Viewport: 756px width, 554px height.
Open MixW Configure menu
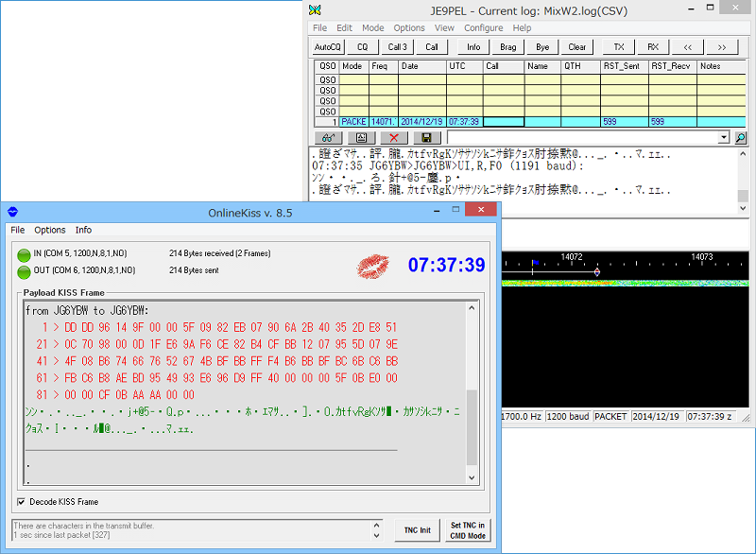coord(484,28)
